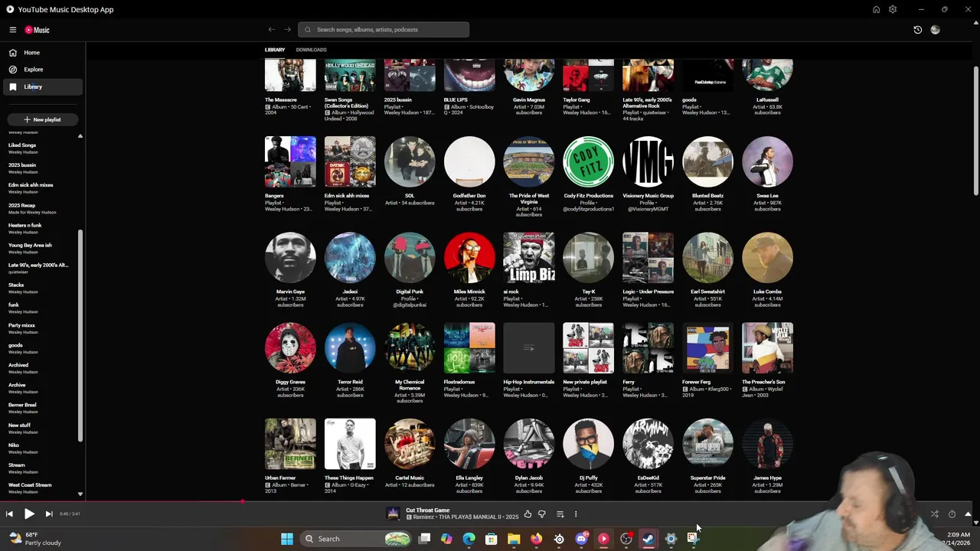Viewport: 980px width, 551px height.
Task: Open the Digital Punk profile thumbnail
Action: [x=410, y=258]
